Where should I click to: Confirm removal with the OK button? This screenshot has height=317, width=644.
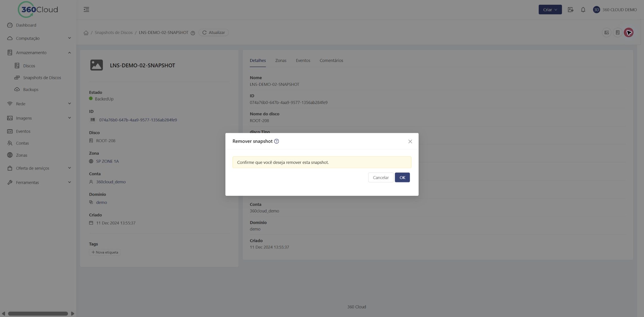402,177
